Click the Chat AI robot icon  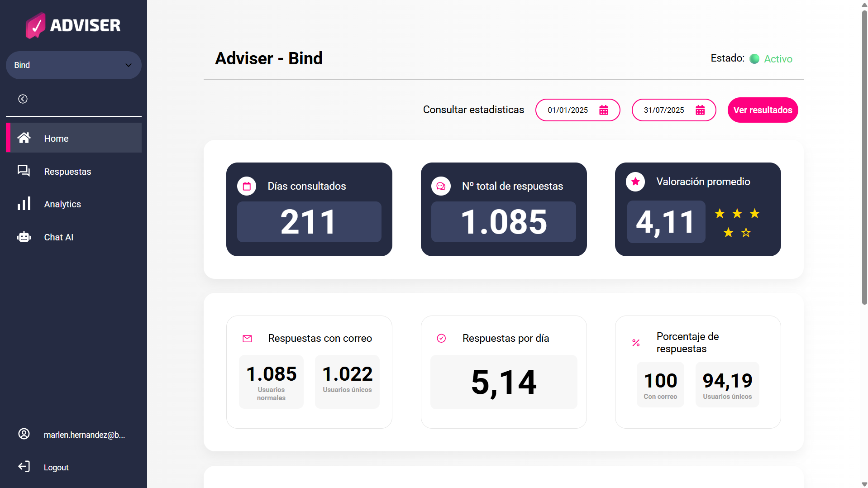[24, 236]
